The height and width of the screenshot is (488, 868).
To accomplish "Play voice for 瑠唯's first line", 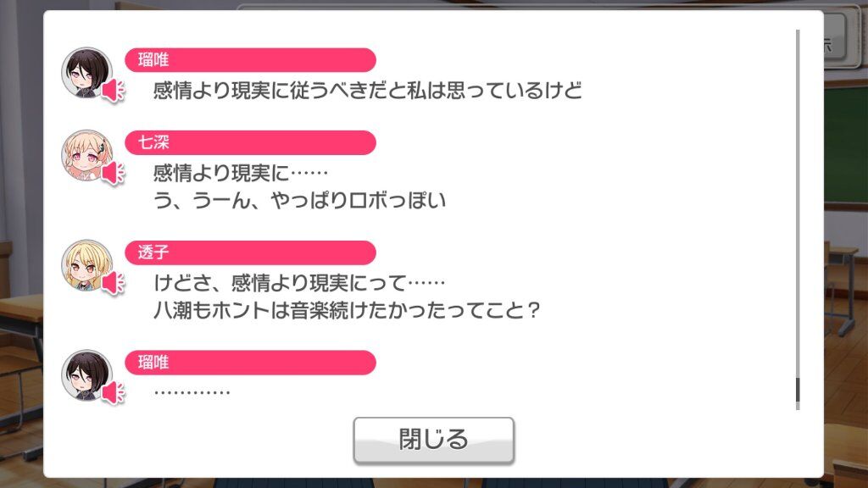I will 114,91.
